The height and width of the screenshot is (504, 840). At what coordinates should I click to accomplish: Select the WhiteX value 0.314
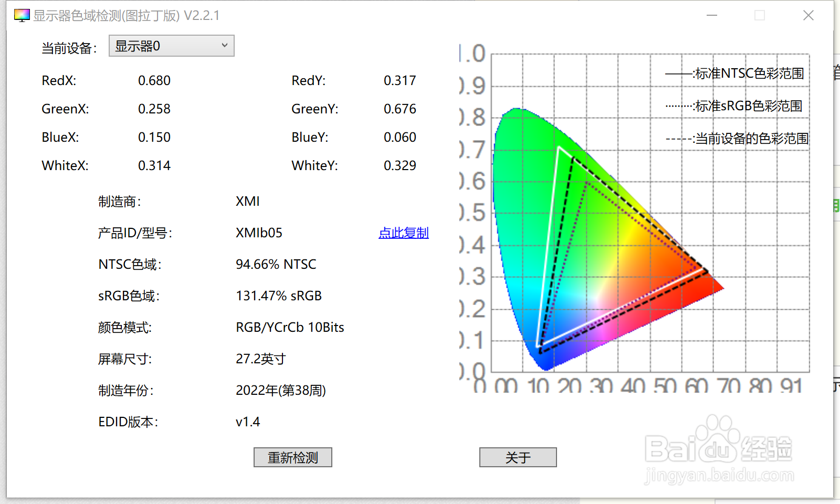[x=154, y=165]
